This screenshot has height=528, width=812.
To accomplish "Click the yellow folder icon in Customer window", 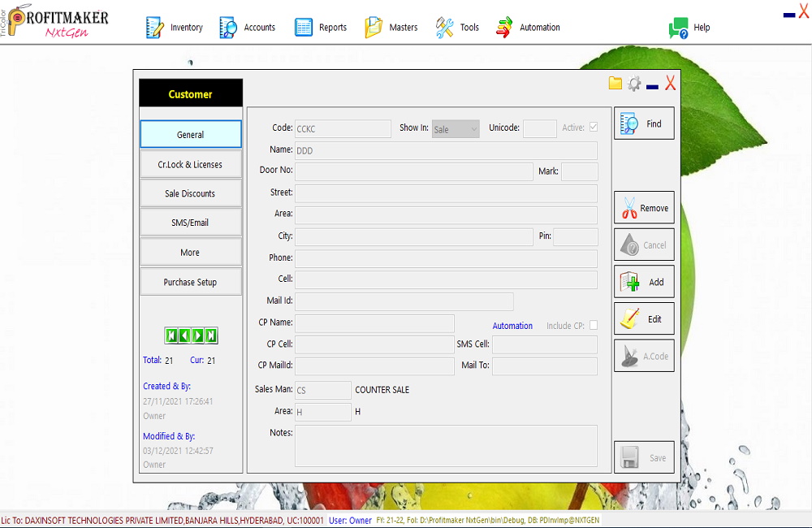I will coord(615,83).
